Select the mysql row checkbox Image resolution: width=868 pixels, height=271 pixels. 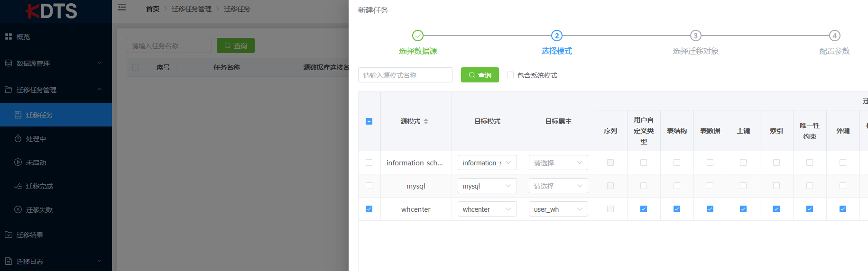(x=369, y=186)
